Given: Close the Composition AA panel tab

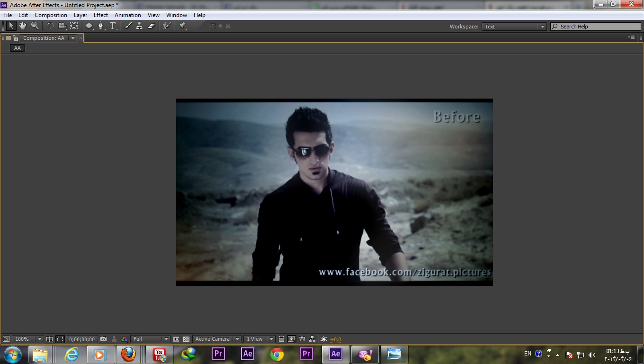Looking at the screenshot, I should [x=80, y=38].
